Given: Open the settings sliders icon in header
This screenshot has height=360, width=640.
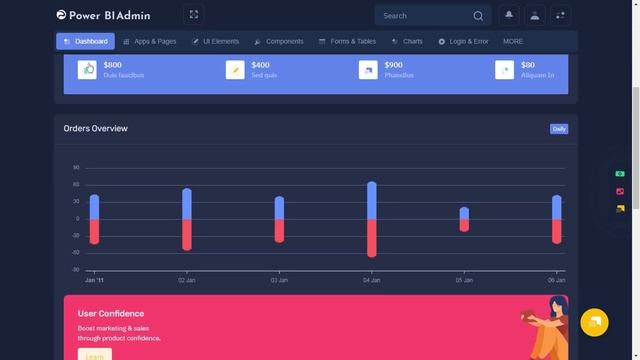Looking at the screenshot, I should 560,16.
